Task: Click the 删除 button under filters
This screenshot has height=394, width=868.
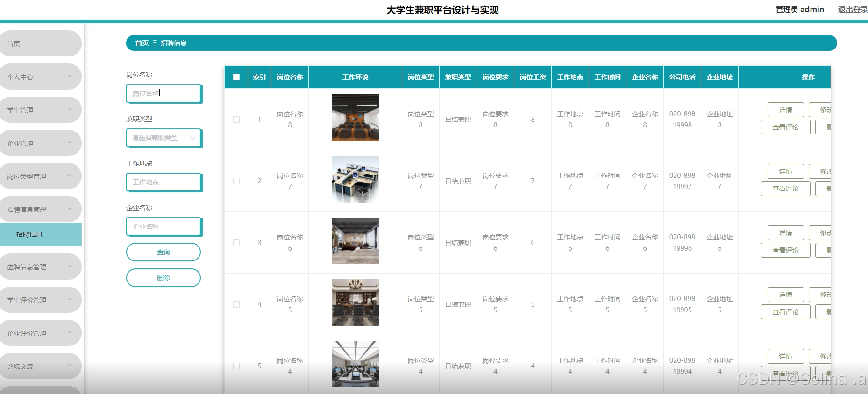Action: [x=164, y=278]
